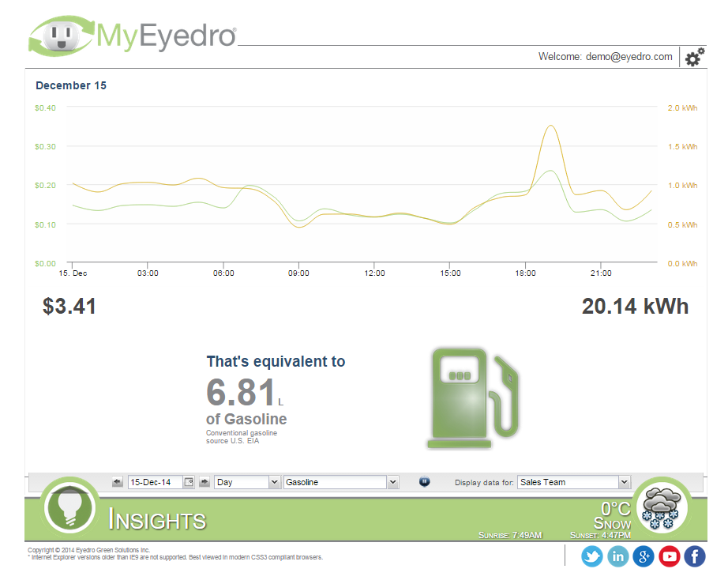Click the 'That's equivalent to' heading
This screenshot has width=728, height=584.
pyautogui.click(x=276, y=361)
